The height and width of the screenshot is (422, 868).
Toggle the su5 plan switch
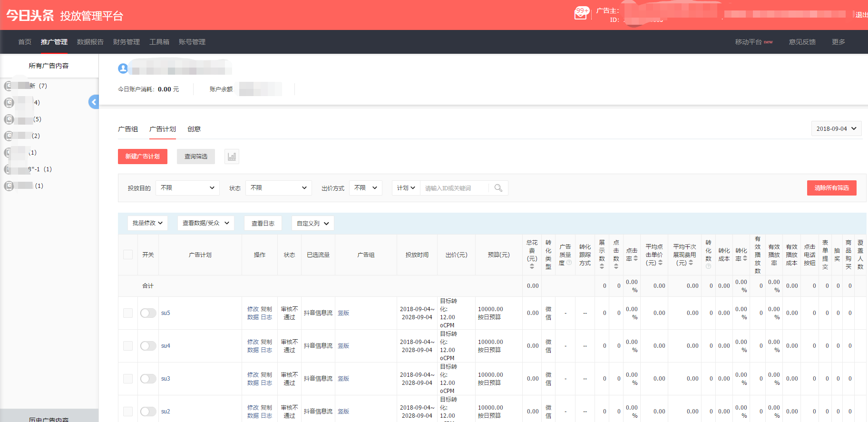click(148, 313)
